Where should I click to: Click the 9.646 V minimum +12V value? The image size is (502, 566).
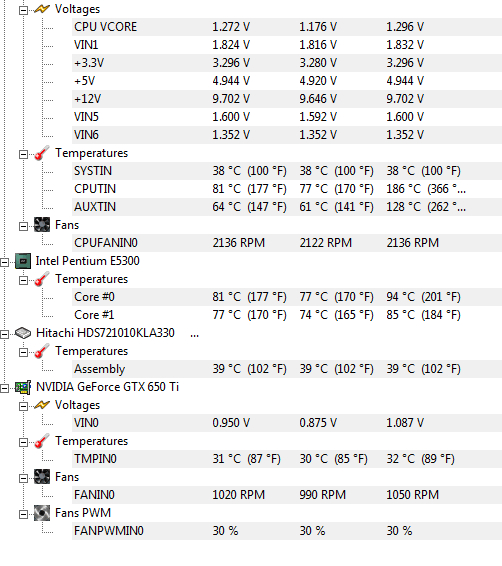point(318,99)
